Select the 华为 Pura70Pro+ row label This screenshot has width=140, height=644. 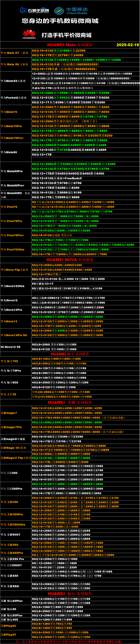(x=13, y=235)
